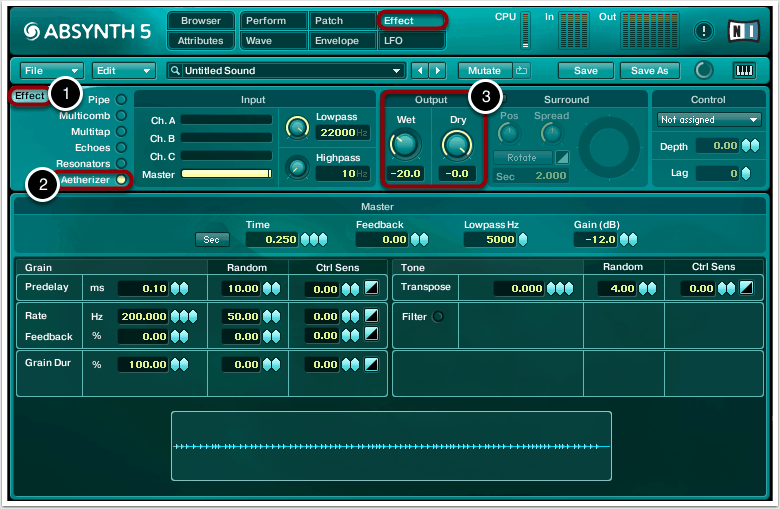Screen dimensions: 780x509
Task: Click the Predelay Ctrl Sens invert icon
Action: tap(372, 288)
